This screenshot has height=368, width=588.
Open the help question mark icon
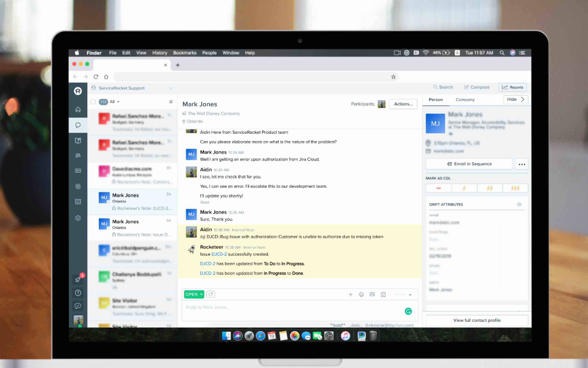(78, 293)
